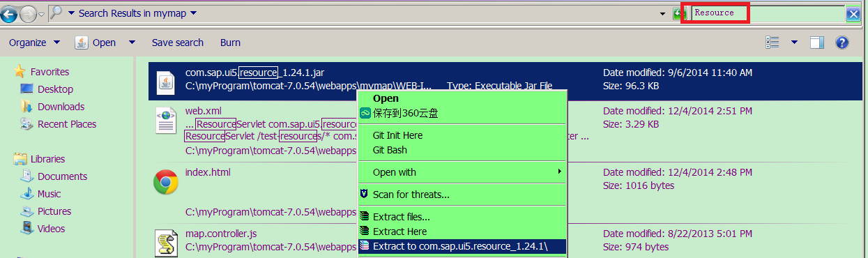Image resolution: width=868 pixels, height=258 pixels.
Task: Open the Videos library
Action: click(x=51, y=229)
